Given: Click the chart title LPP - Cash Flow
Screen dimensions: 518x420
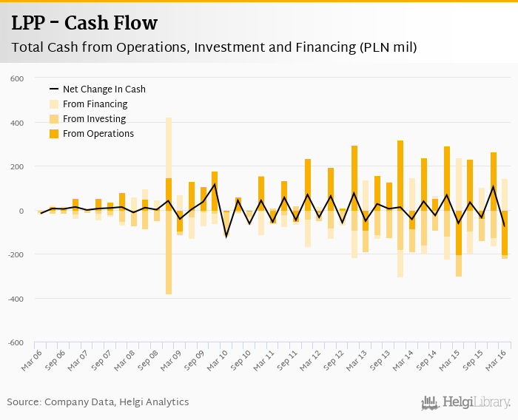Looking at the screenshot, I should click(84, 23).
